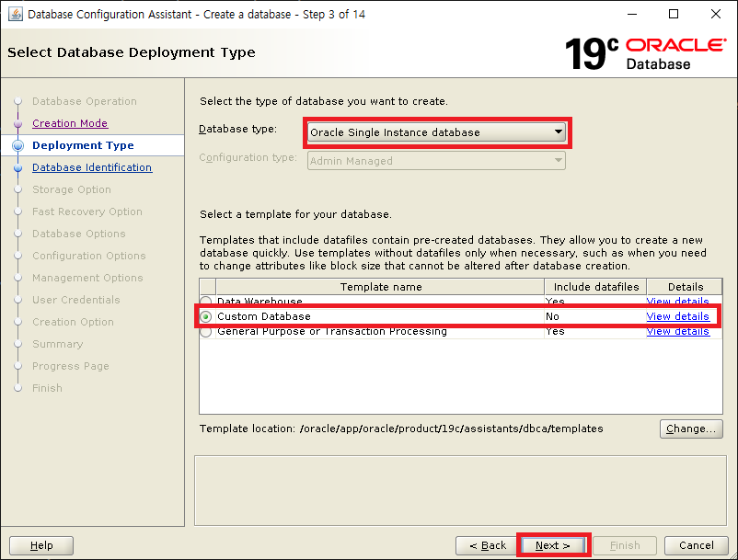Image resolution: width=738 pixels, height=560 pixels.
Task: Open the disabled Configuration type dropdown
Action: 437,161
